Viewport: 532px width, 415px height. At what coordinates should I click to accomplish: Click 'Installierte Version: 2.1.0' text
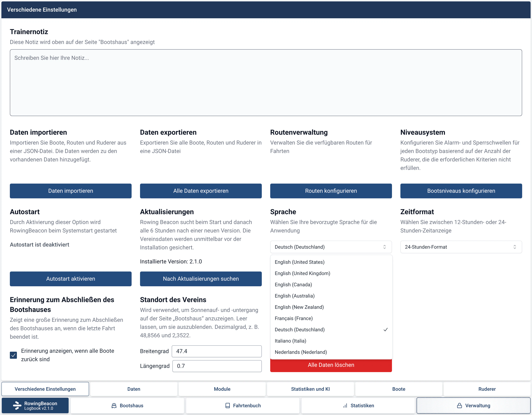point(171,261)
